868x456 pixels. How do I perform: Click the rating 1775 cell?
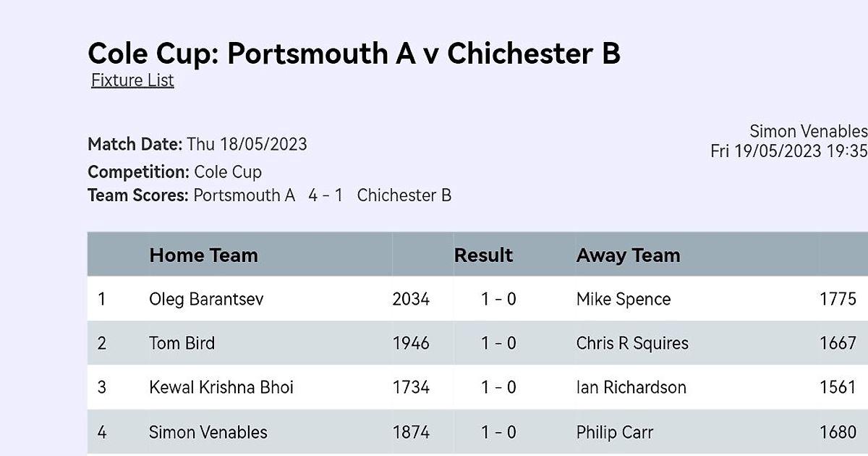[x=838, y=300]
